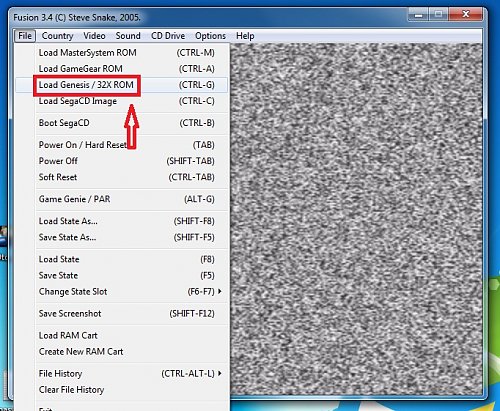Open the CD Drive menu
The height and width of the screenshot is (411, 500).
[x=168, y=36]
